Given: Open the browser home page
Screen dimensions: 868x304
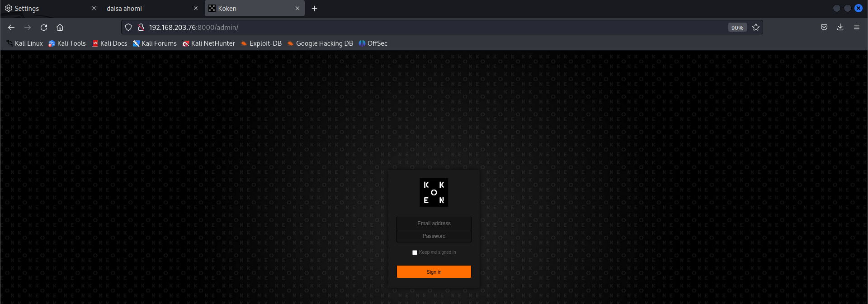Looking at the screenshot, I should [x=60, y=28].
